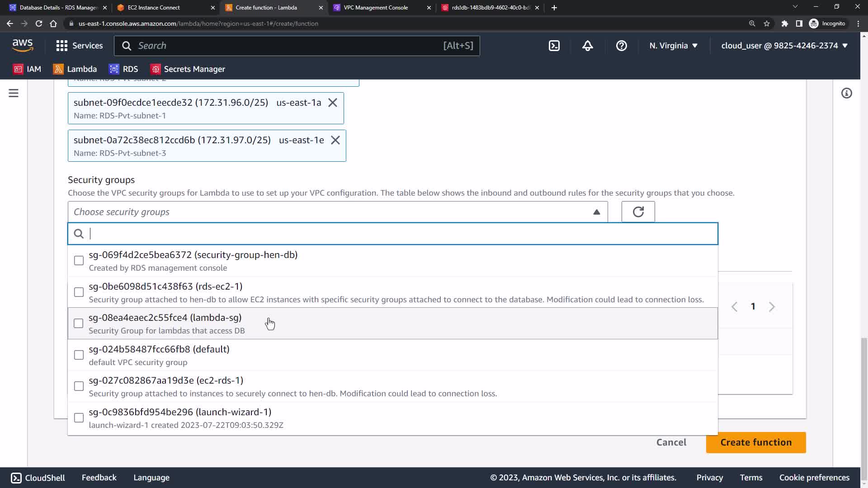868x488 pixels.
Task: Click the Create function button
Action: tap(755, 442)
